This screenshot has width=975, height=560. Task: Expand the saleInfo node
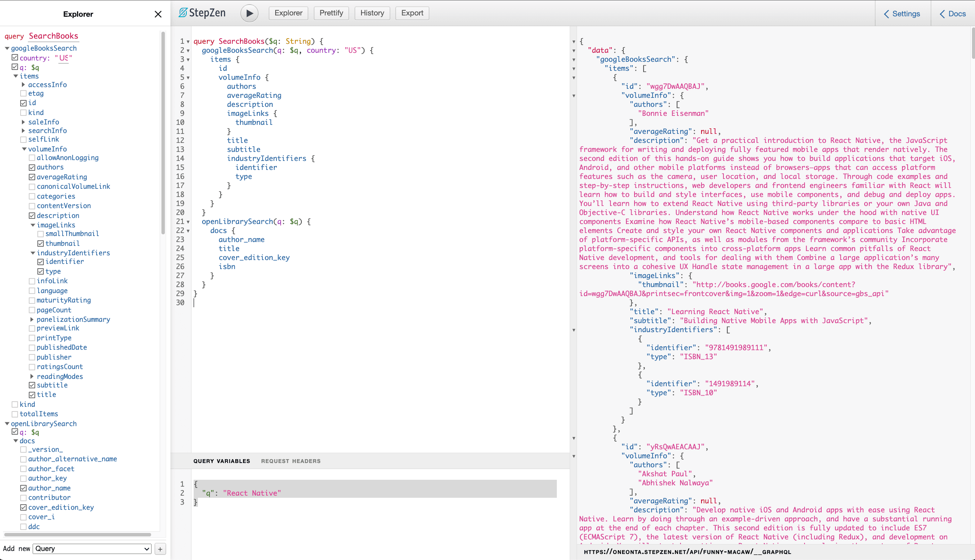pyautogui.click(x=24, y=122)
